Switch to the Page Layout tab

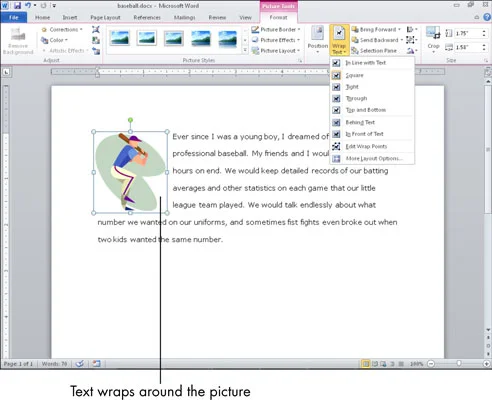click(105, 17)
